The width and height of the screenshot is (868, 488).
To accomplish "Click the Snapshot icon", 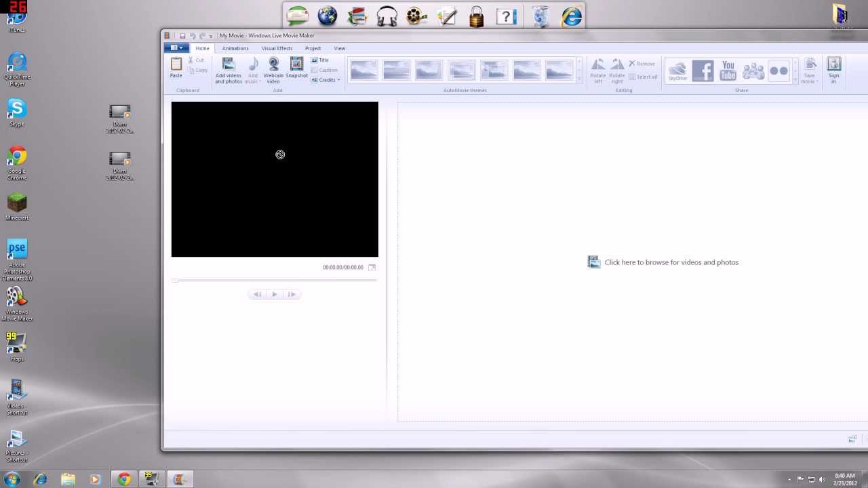I will tap(296, 64).
